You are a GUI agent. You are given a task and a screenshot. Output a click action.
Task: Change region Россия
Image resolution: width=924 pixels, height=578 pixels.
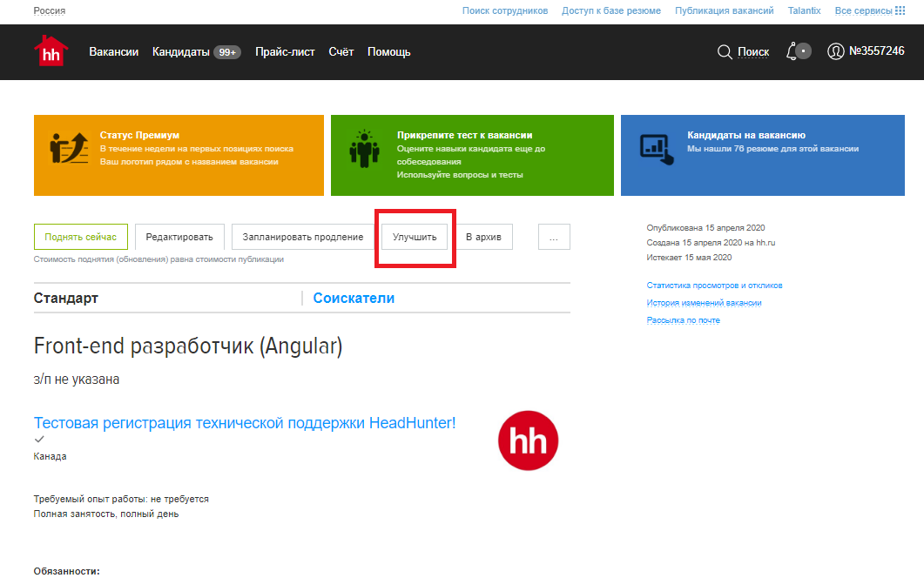point(50,10)
